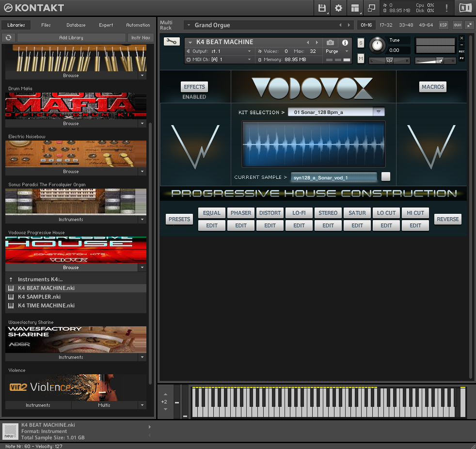Click EDIT under the STEREO effect

point(328,225)
